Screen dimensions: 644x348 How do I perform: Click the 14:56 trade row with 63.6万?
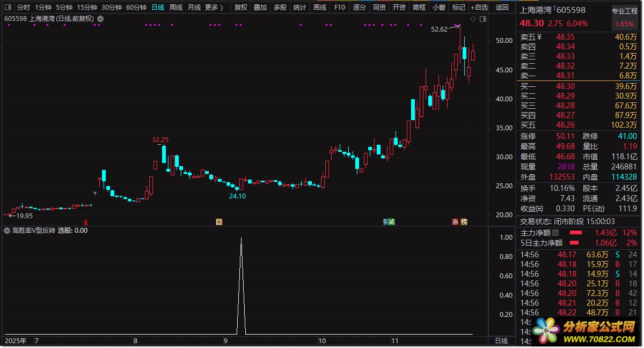click(x=579, y=254)
